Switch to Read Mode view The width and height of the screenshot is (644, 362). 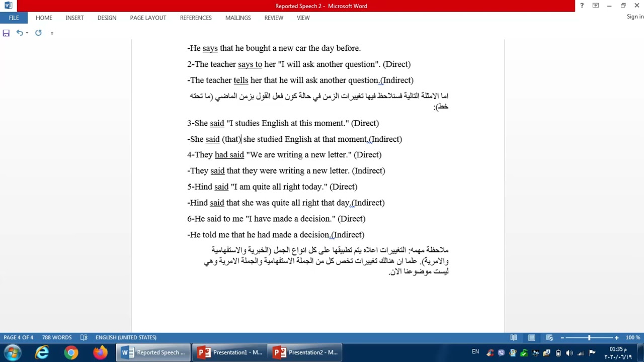[x=514, y=337]
